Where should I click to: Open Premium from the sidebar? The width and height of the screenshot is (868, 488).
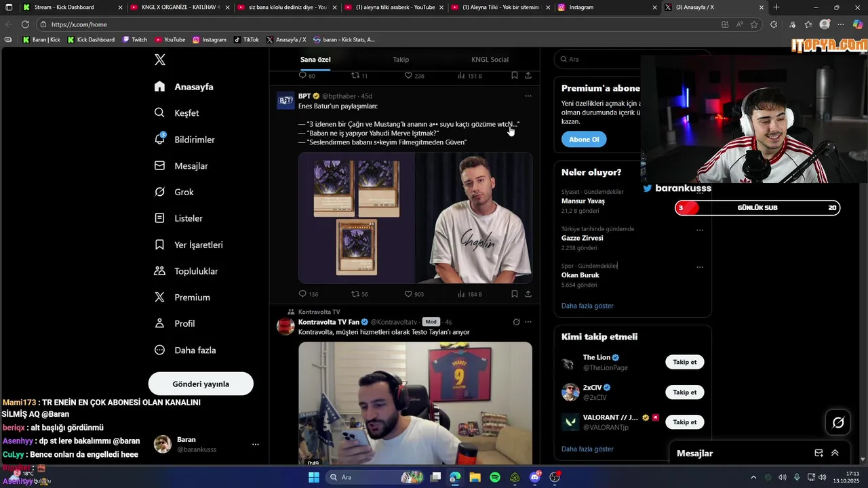[x=182, y=298]
